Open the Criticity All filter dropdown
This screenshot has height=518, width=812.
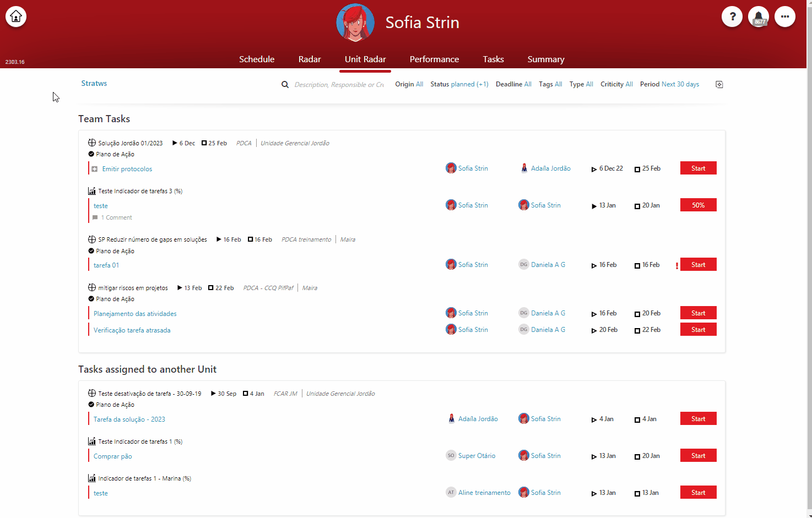(616, 84)
